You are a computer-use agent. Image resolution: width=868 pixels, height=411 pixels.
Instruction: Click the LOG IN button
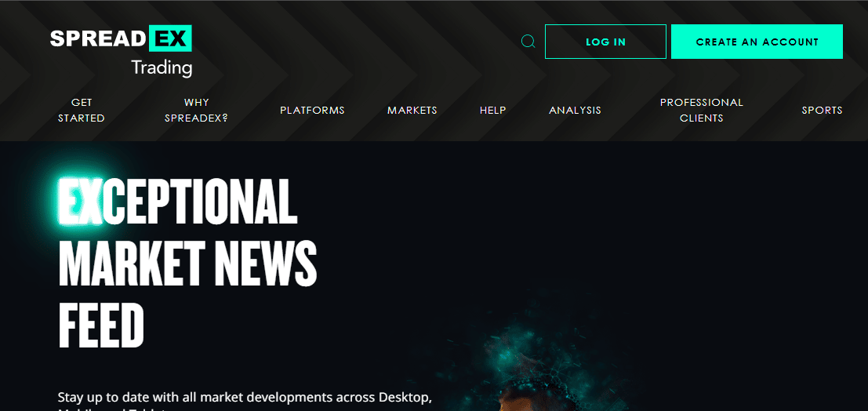coord(605,42)
